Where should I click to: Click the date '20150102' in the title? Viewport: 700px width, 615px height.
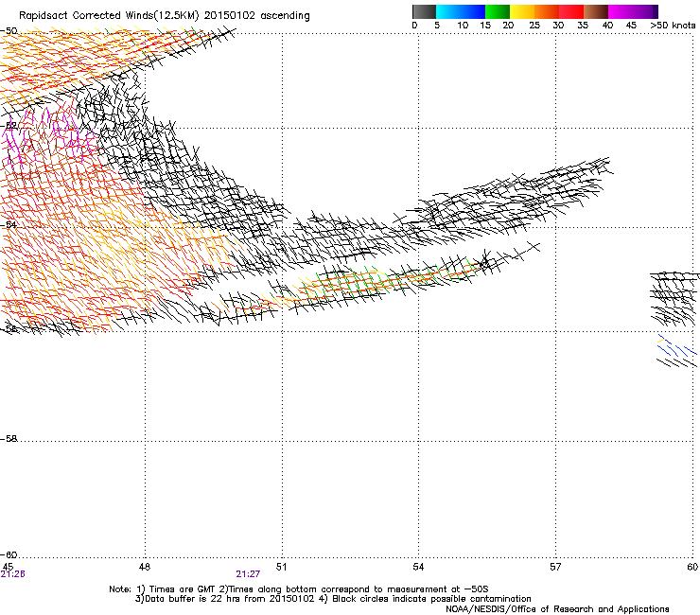pos(230,15)
